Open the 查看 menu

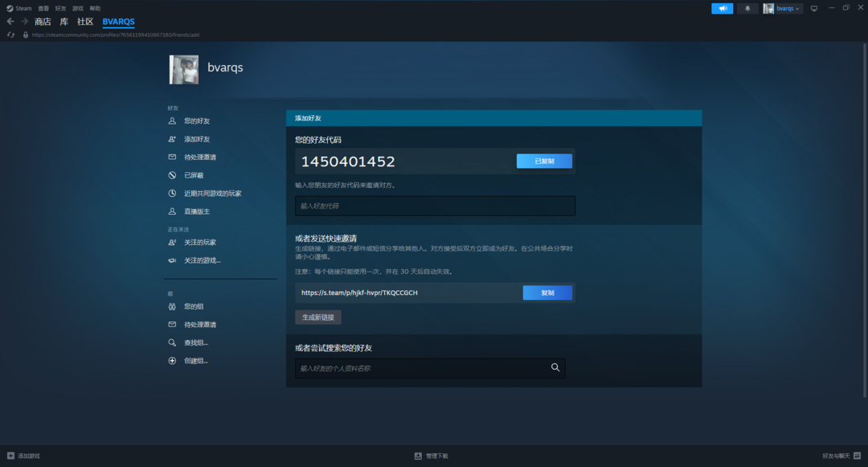click(x=43, y=8)
